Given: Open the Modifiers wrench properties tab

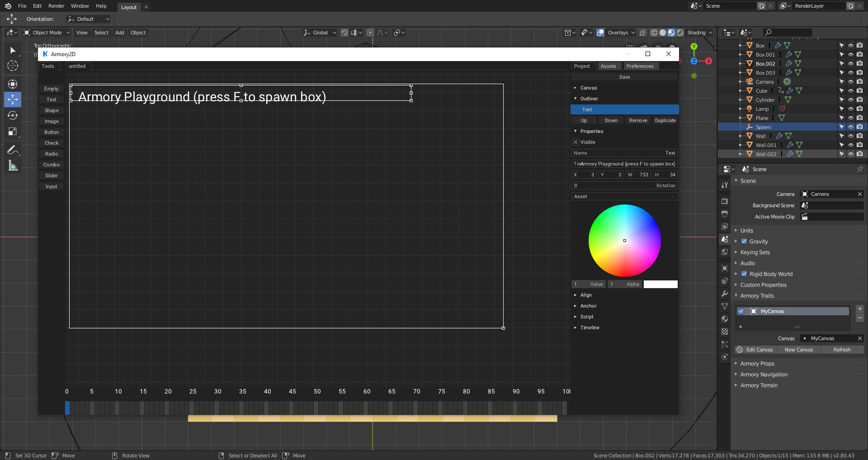Looking at the screenshot, I should tap(725, 294).
